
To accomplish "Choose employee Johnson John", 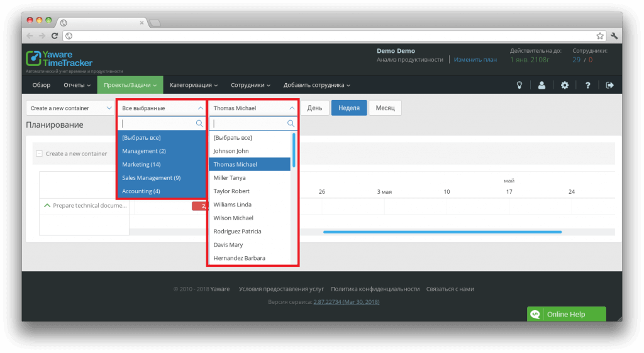I will point(250,151).
